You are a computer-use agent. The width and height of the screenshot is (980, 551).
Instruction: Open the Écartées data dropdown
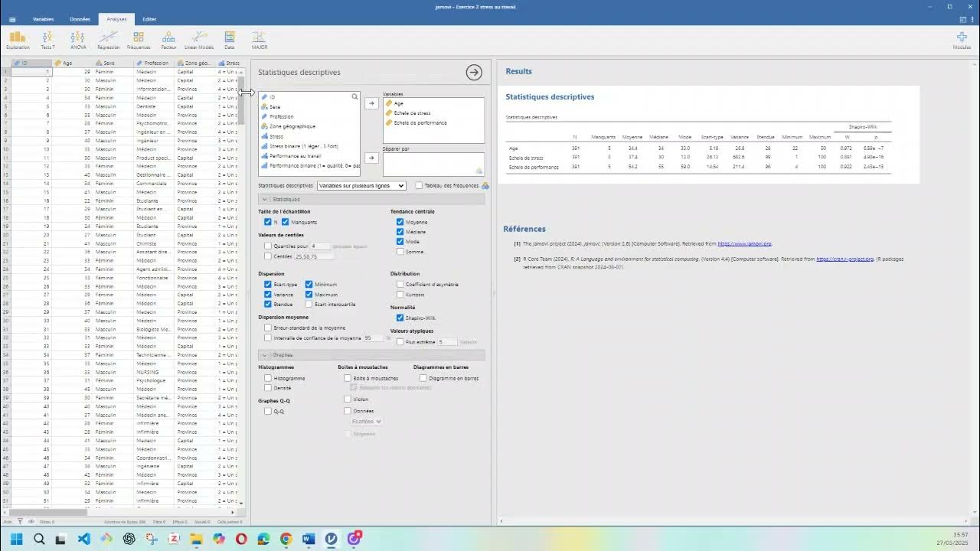pyautogui.click(x=367, y=421)
